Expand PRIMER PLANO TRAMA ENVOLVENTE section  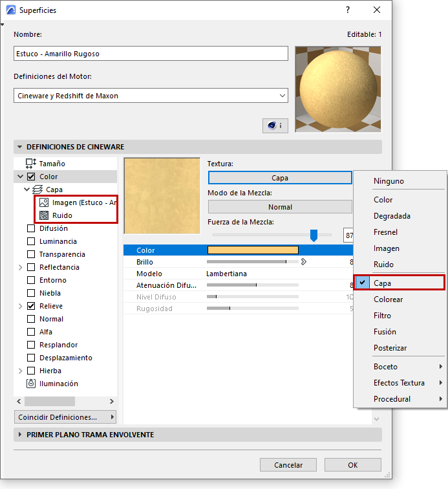[19, 435]
